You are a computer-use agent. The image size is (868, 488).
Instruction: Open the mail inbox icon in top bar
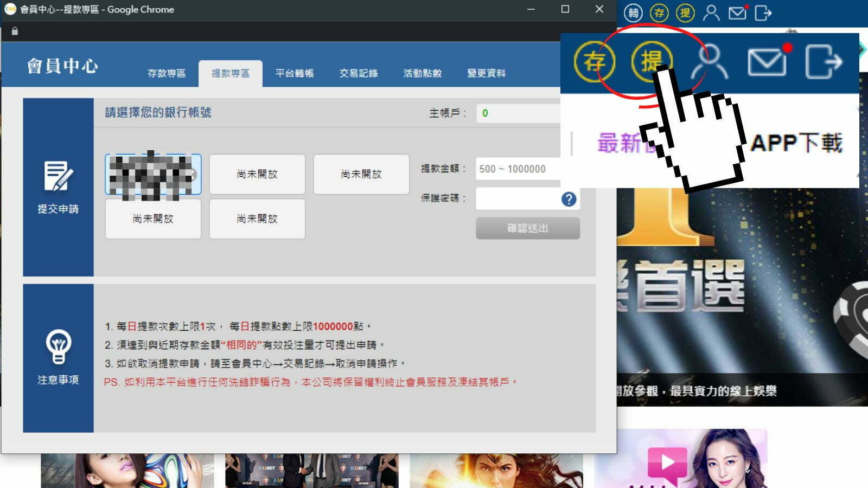(737, 13)
